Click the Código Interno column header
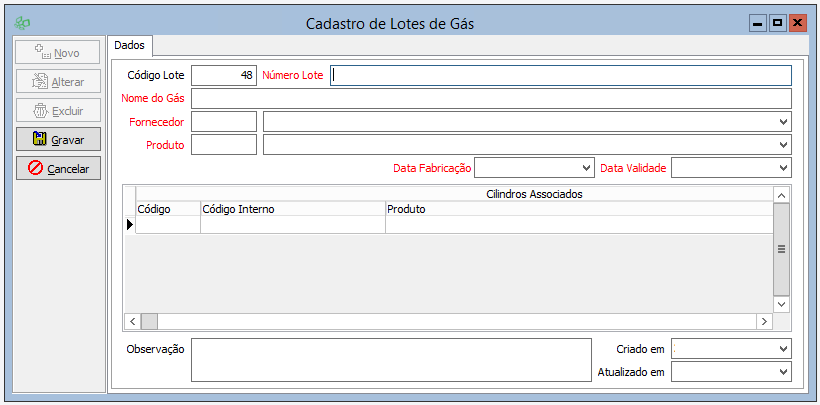The width and height of the screenshot is (820, 405). tap(292, 210)
